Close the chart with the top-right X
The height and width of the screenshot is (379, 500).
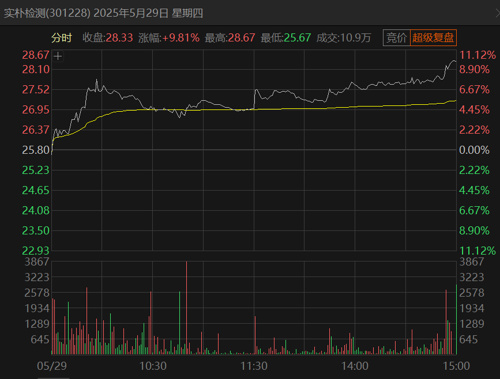coord(498,13)
